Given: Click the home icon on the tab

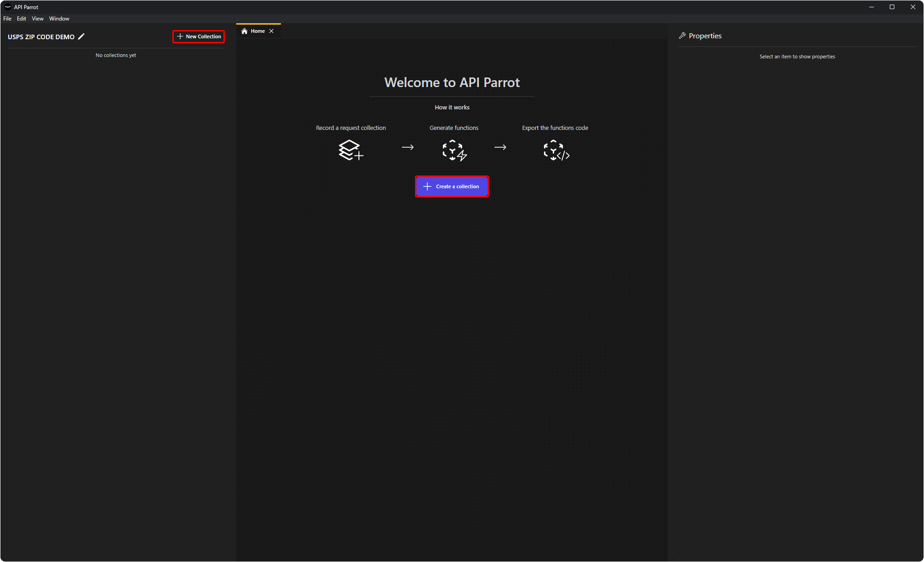Looking at the screenshot, I should (244, 31).
